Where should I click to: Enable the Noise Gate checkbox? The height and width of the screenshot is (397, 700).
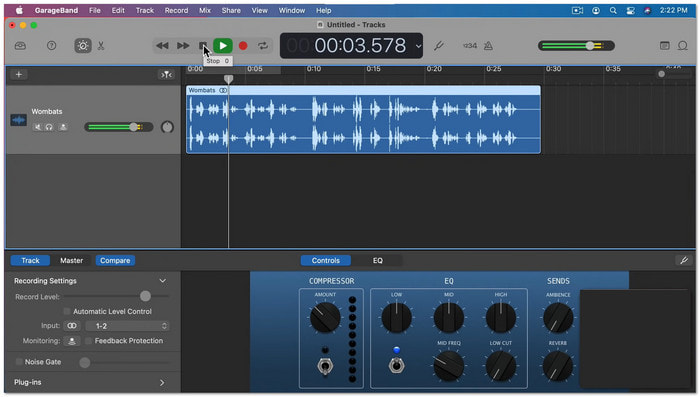click(x=19, y=362)
